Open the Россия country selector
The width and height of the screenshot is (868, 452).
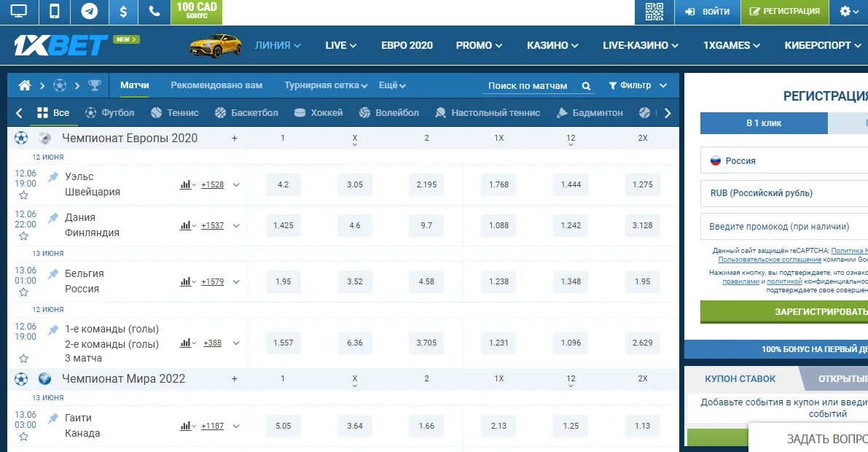tap(784, 160)
